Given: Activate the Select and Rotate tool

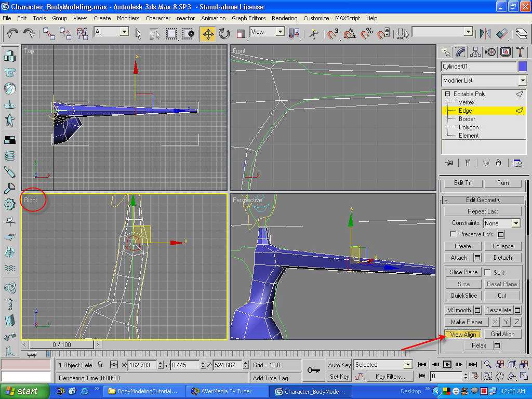Looking at the screenshot, I should (224, 34).
